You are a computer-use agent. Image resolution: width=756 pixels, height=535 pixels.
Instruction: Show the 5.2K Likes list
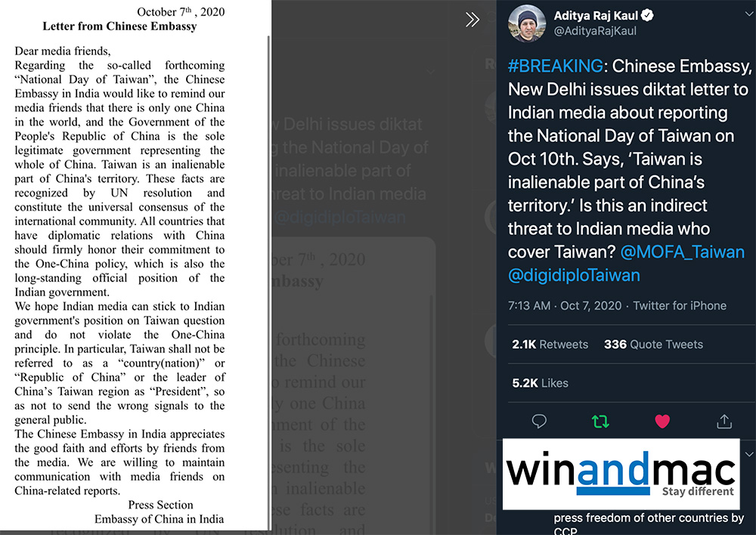[x=540, y=382]
